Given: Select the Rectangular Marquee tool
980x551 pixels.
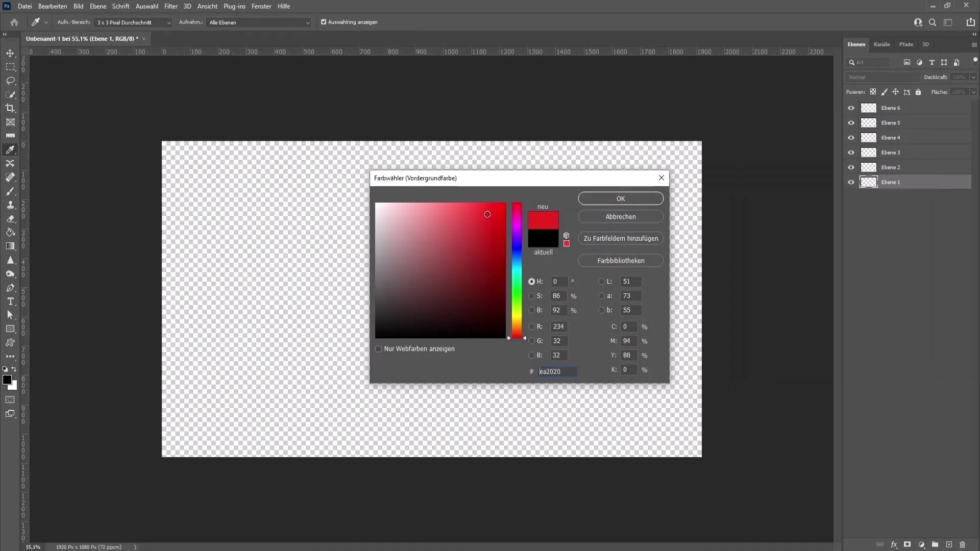Looking at the screenshot, I should (10, 67).
